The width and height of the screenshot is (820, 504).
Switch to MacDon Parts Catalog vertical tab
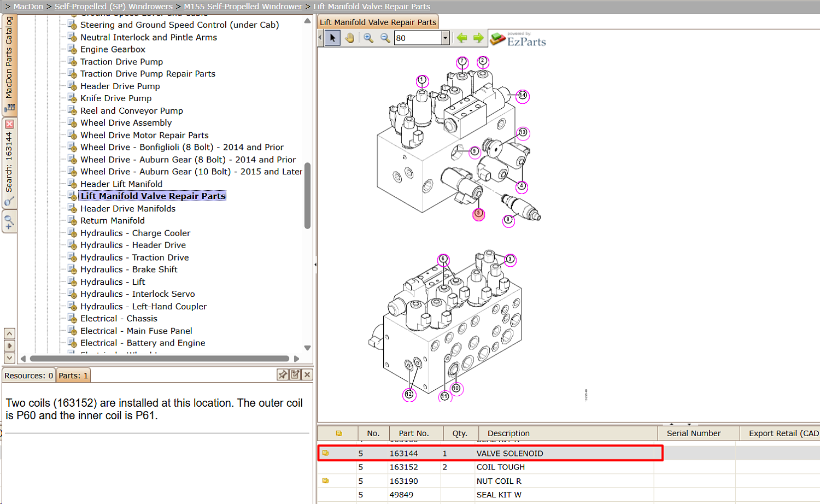tap(9, 65)
